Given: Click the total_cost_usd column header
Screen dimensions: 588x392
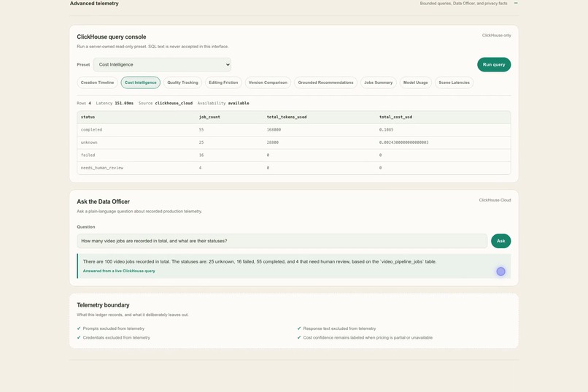Looking at the screenshot, I should click(x=395, y=117).
